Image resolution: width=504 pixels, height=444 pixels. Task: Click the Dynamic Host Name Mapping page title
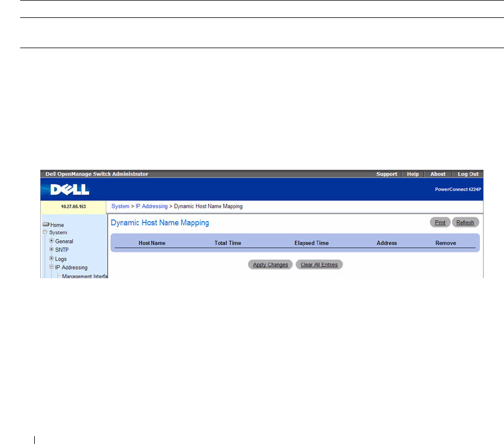tap(160, 223)
